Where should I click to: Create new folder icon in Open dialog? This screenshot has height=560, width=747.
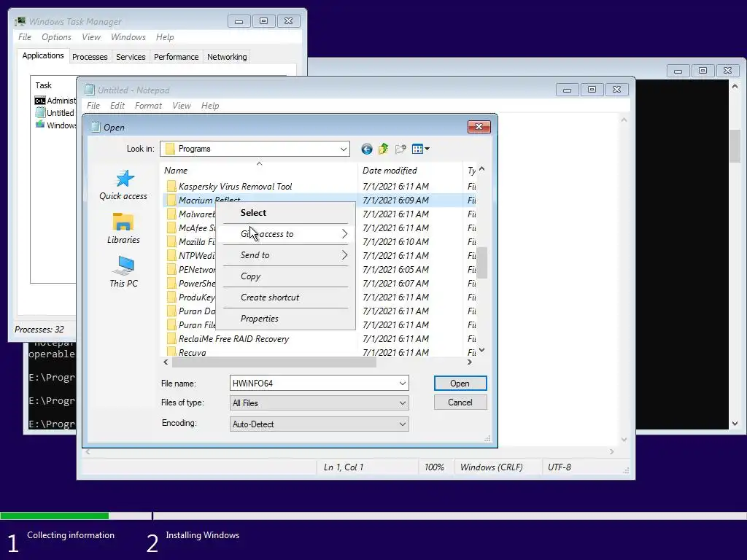(400, 149)
